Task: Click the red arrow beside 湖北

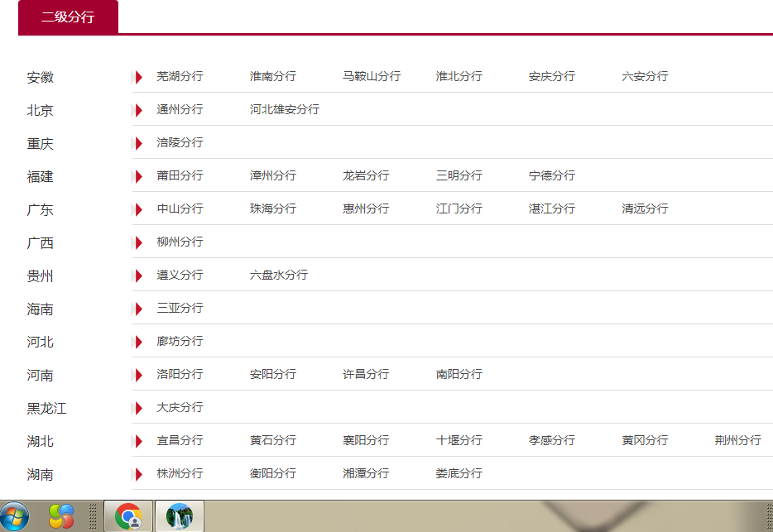Action: [x=138, y=441]
